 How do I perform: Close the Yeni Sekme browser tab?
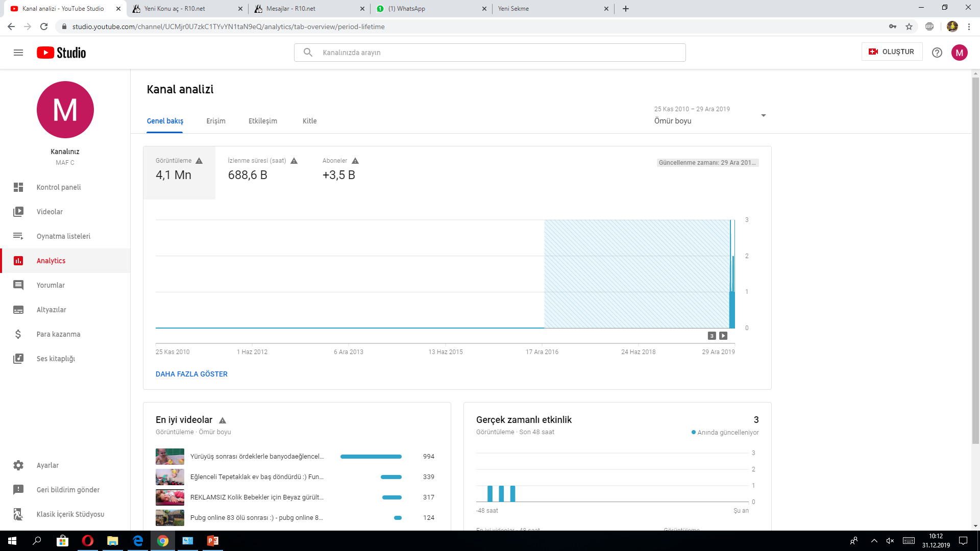[x=606, y=9]
